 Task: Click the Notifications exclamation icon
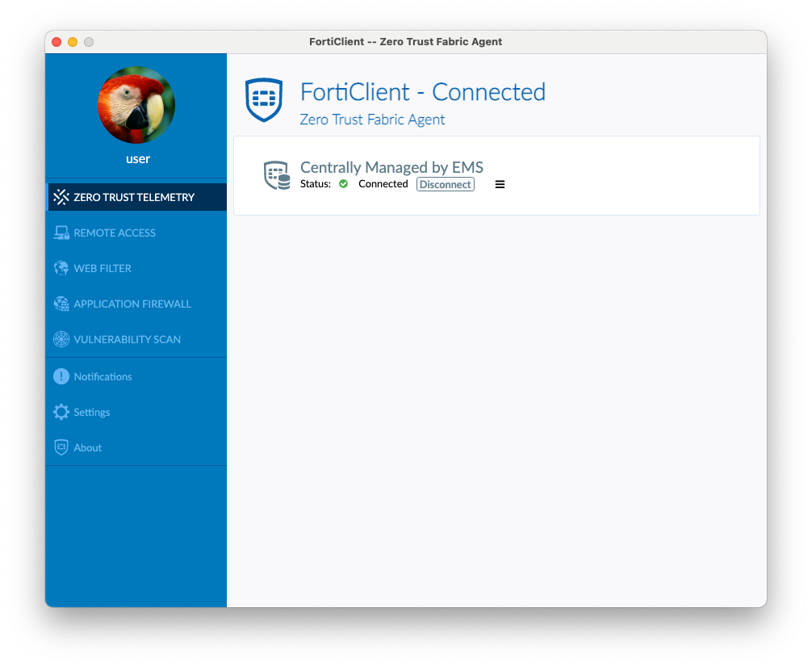pyautogui.click(x=61, y=376)
